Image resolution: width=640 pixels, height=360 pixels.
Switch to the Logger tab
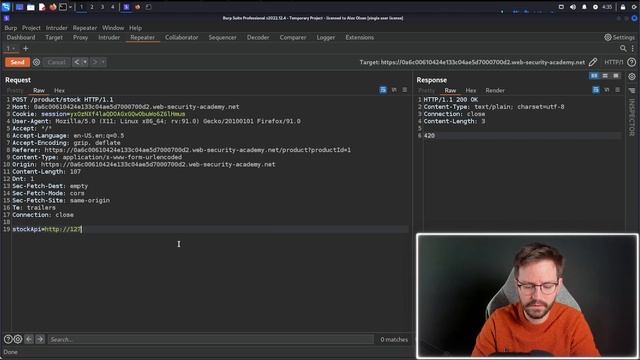[326, 37]
